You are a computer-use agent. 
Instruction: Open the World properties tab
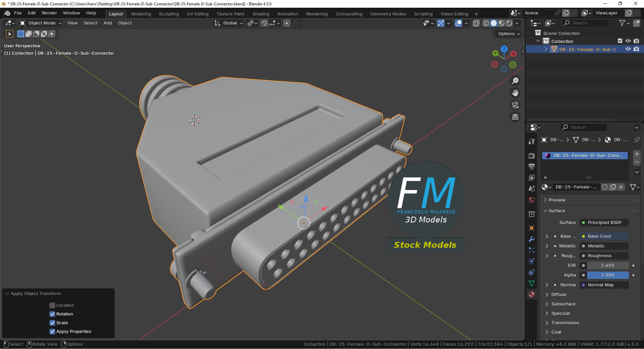click(532, 200)
